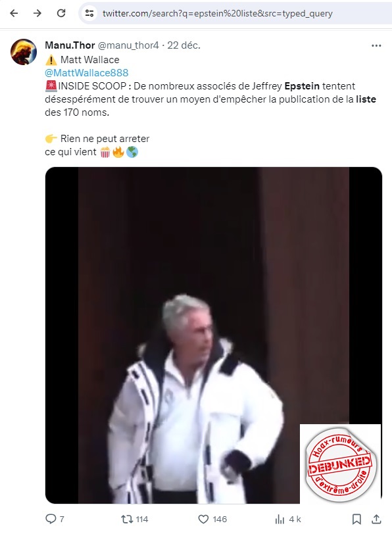Play the embedded Epstein video

click(214, 335)
